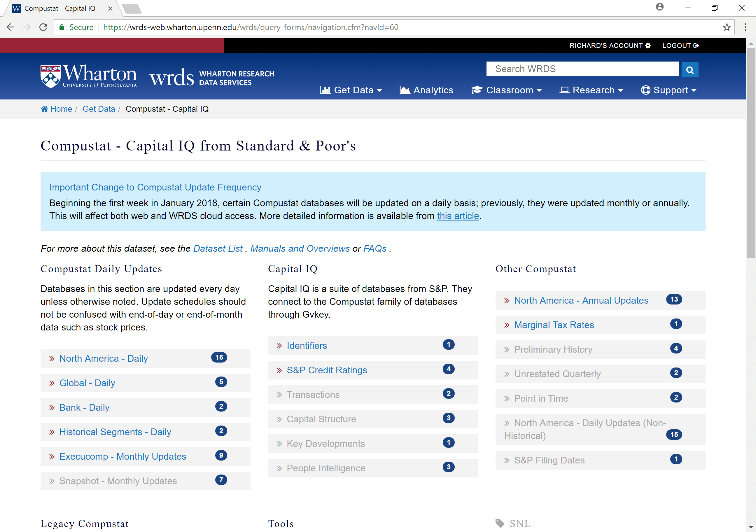756x532 pixels.
Task: Reload the page with refresh icon
Action: 43,27
